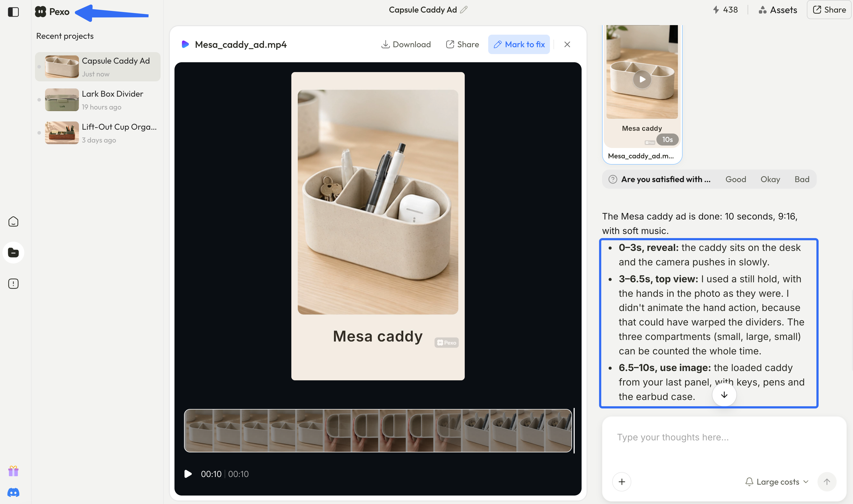Play the Mesa caddy chat thumbnail video
The image size is (853, 504).
[642, 79]
